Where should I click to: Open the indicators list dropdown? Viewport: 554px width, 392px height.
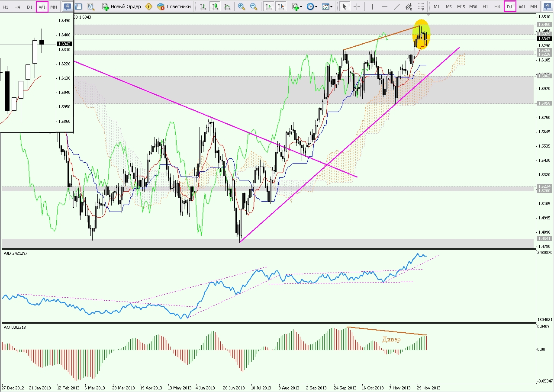pyautogui.click(x=297, y=6)
